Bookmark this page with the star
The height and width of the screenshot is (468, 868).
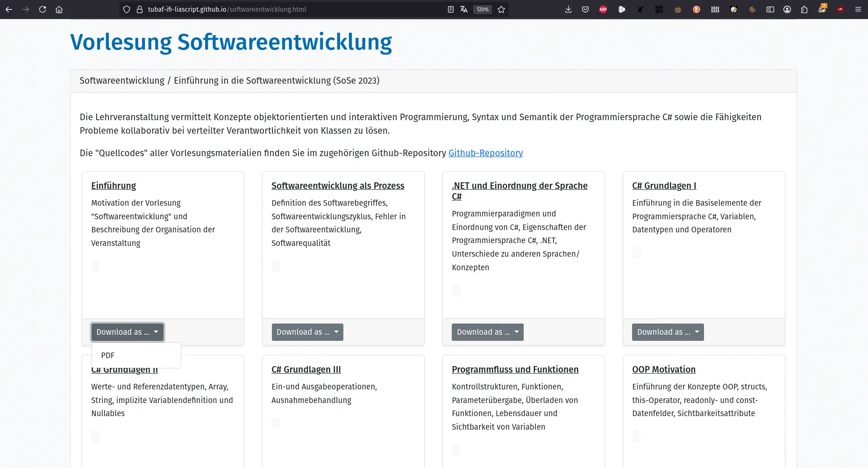pyautogui.click(x=500, y=9)
